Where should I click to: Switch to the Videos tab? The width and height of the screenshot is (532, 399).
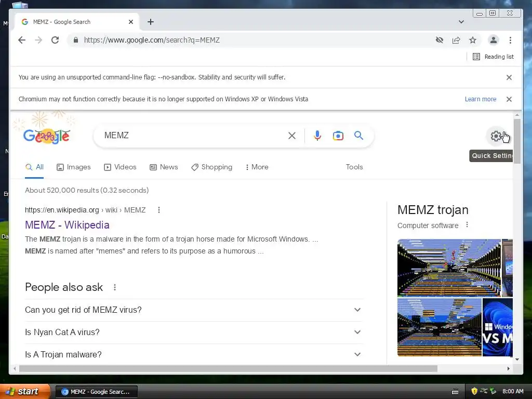(x=120, y=167)
